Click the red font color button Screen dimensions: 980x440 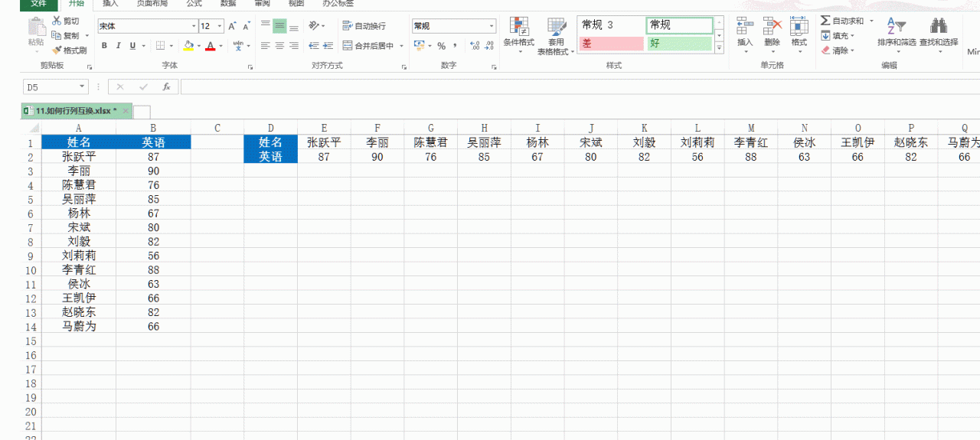[211, 46]
